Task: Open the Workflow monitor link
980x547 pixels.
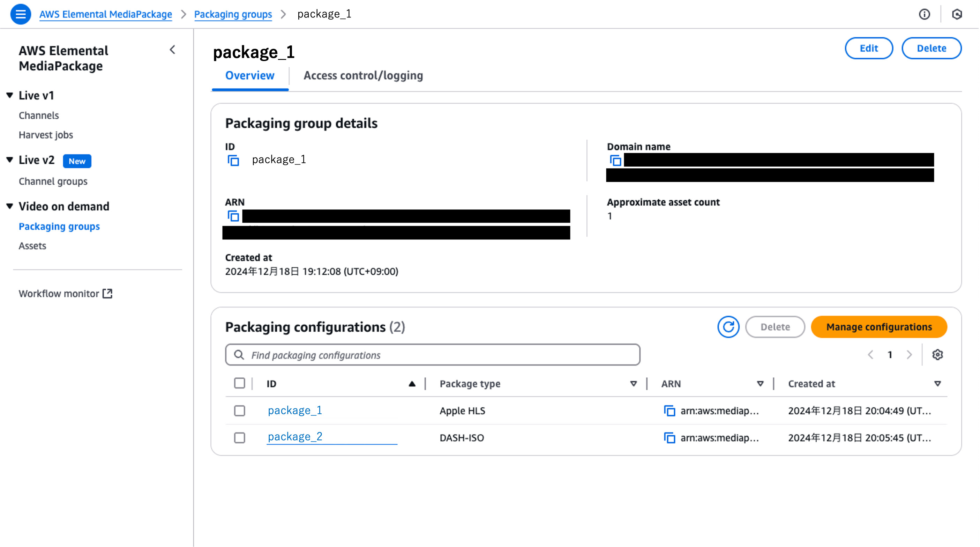Action: click(x=59, y=294)
